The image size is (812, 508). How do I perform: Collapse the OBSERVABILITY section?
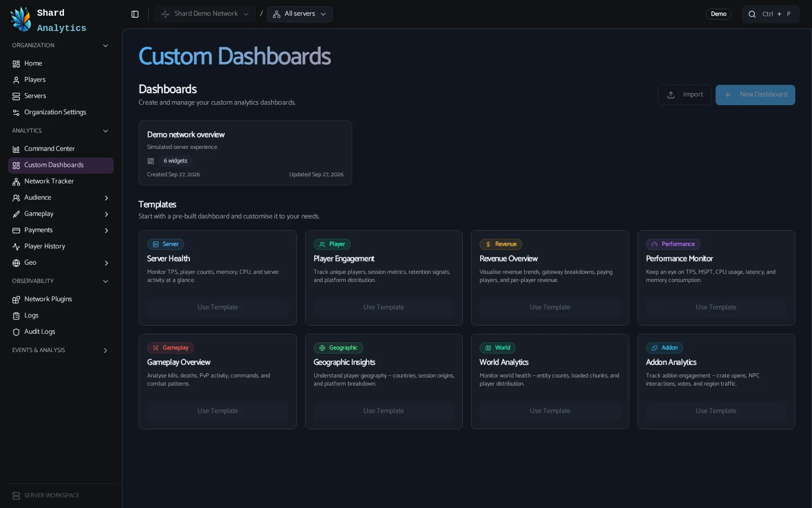pos(106,281)
